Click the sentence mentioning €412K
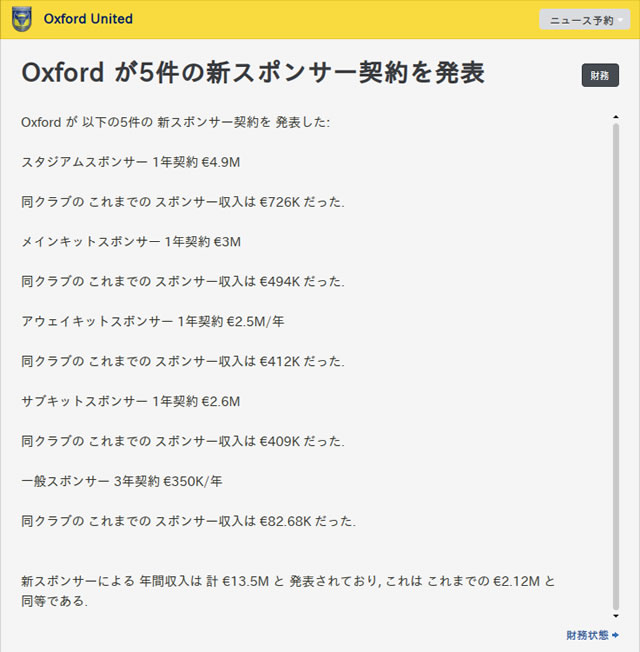The height and width of the screenshot is (652, 640). pos(183,361)
